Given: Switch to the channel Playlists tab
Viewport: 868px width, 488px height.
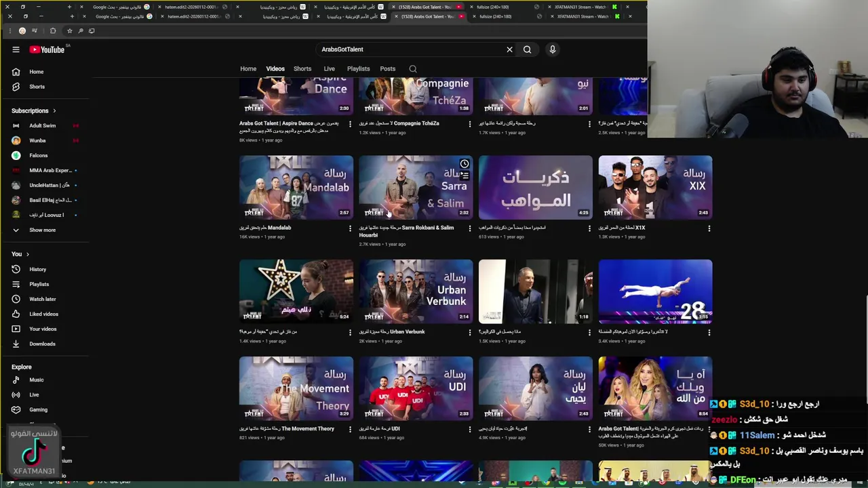Looking at the screenshot, I should click(x=358, y=68).
